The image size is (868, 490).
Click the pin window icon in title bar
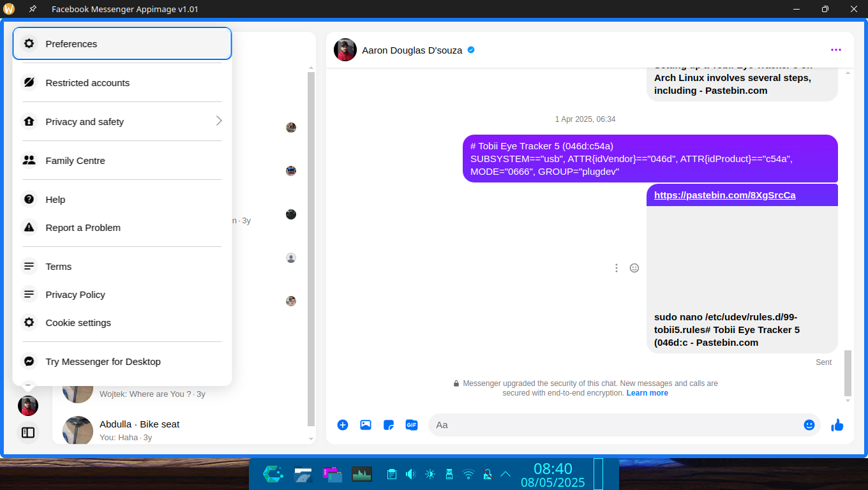[x=33, y=9]
